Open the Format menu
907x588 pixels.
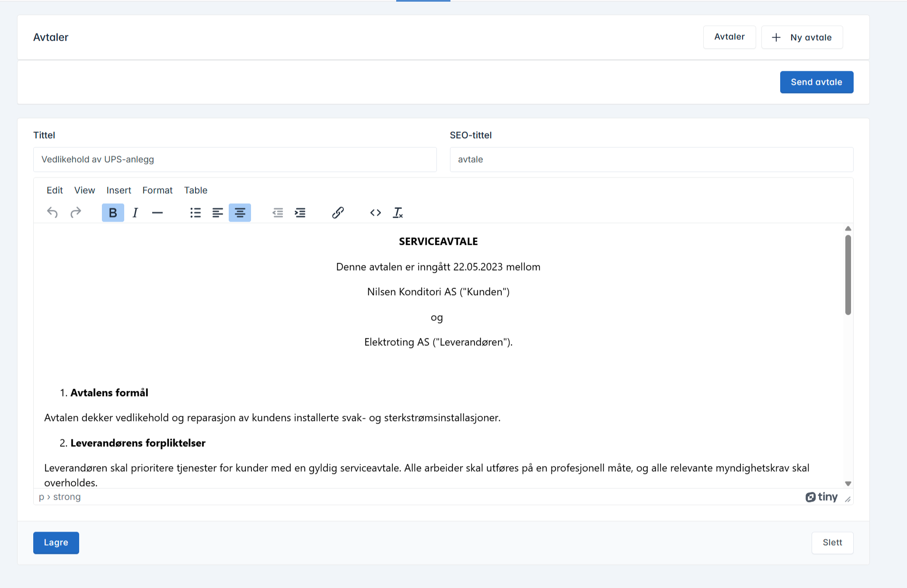click(x=157, y=190)
